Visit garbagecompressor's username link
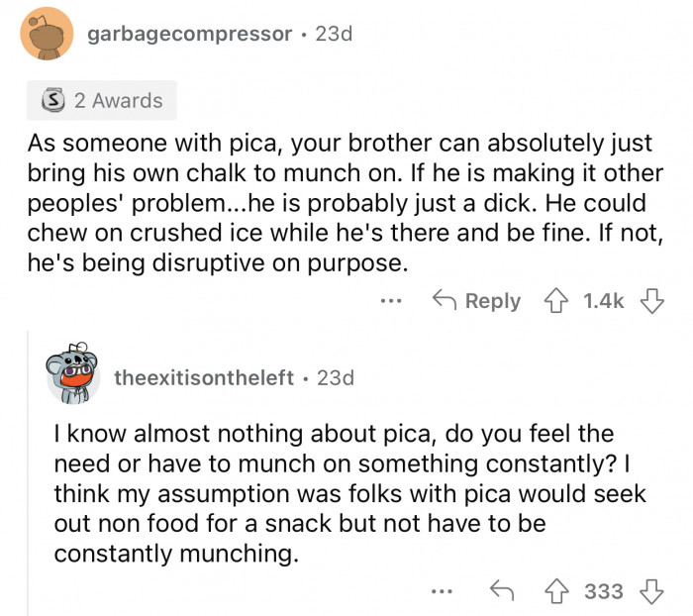 pyautogui.click(x=190, y=35)
